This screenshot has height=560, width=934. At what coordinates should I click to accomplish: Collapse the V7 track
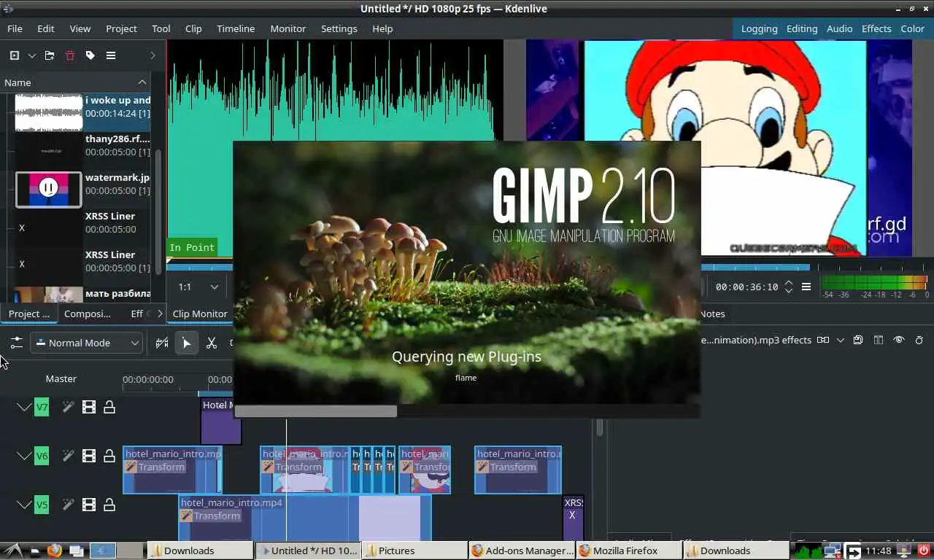24,407
